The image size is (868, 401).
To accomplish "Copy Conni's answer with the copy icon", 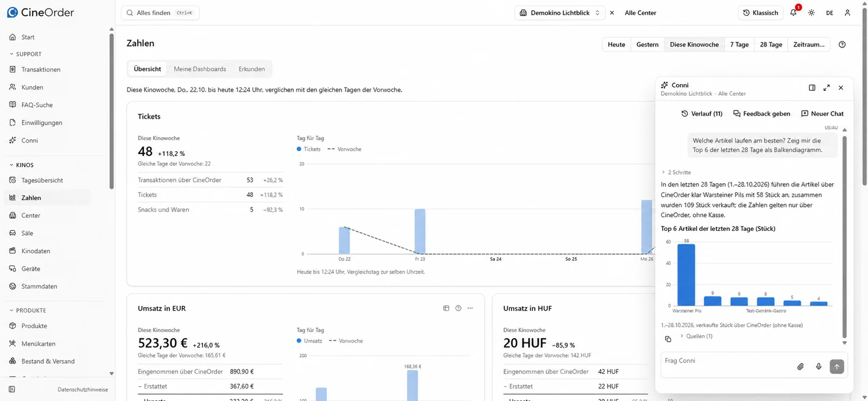I will click(668, 339).
